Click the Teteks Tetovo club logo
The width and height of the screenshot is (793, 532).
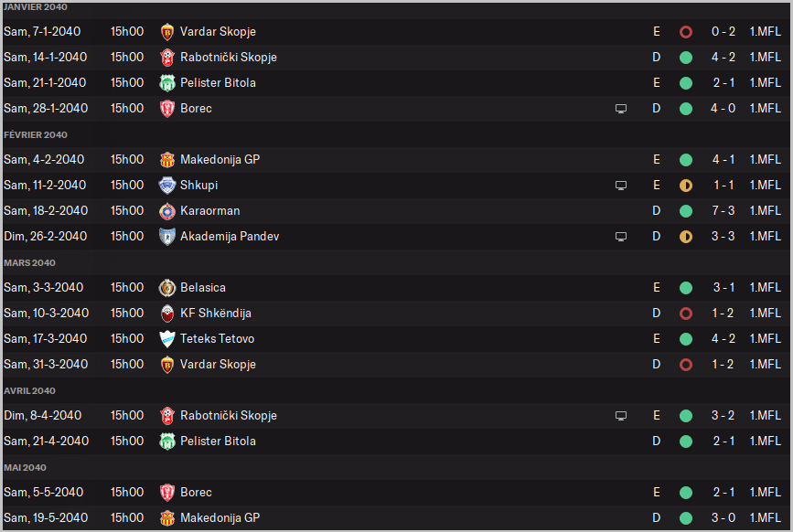point(166,338)
